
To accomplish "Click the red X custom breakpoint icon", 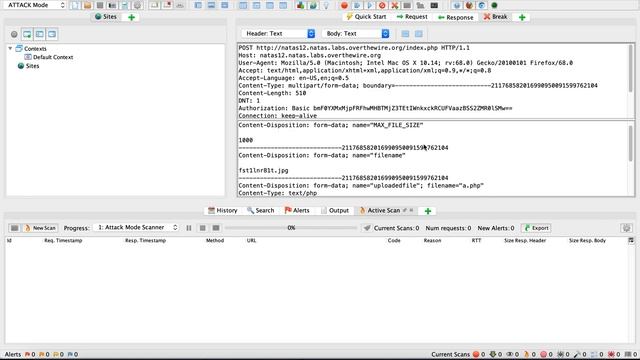I will point(395,5).
